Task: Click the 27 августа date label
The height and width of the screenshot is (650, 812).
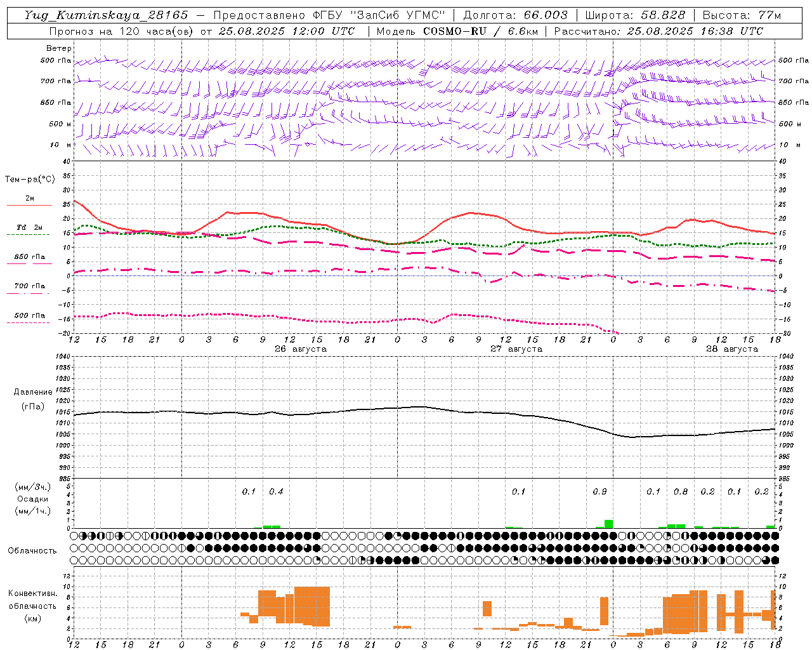Action: click(516, 349)
